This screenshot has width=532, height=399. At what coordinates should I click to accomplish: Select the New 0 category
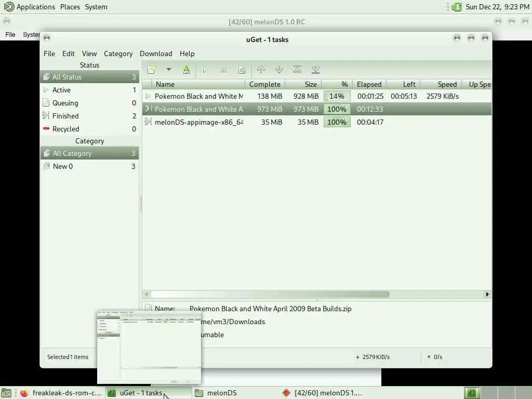89,166
